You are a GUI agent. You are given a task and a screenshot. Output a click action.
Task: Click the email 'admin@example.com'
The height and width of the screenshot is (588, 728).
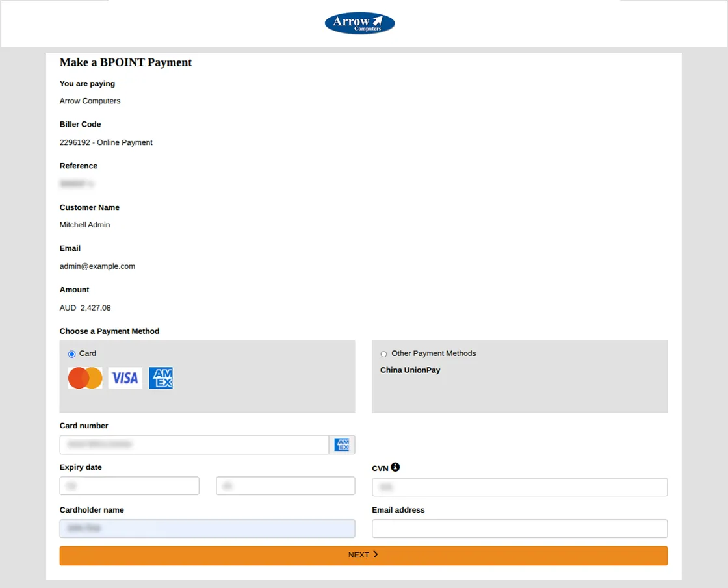click(x=97, y=266)
